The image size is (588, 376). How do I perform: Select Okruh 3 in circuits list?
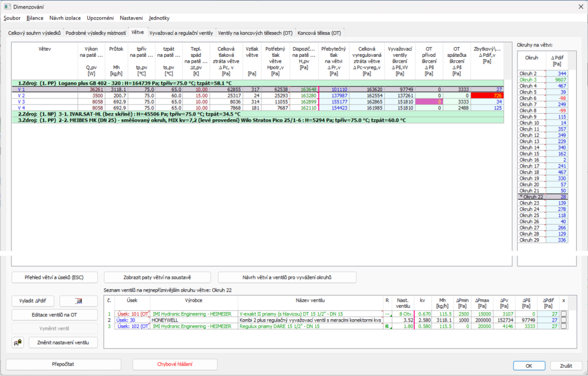tap(543, 79)
